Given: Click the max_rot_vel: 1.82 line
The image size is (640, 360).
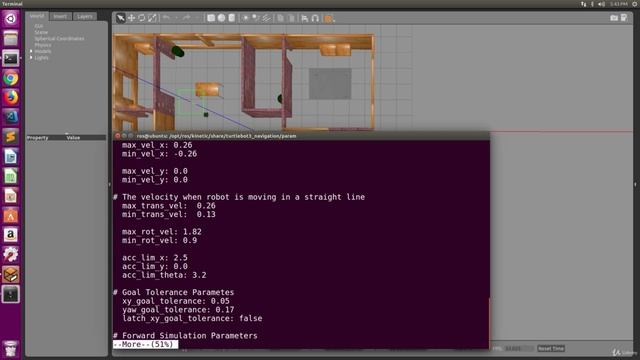Looking at the screenshot, I should (162, 231).
